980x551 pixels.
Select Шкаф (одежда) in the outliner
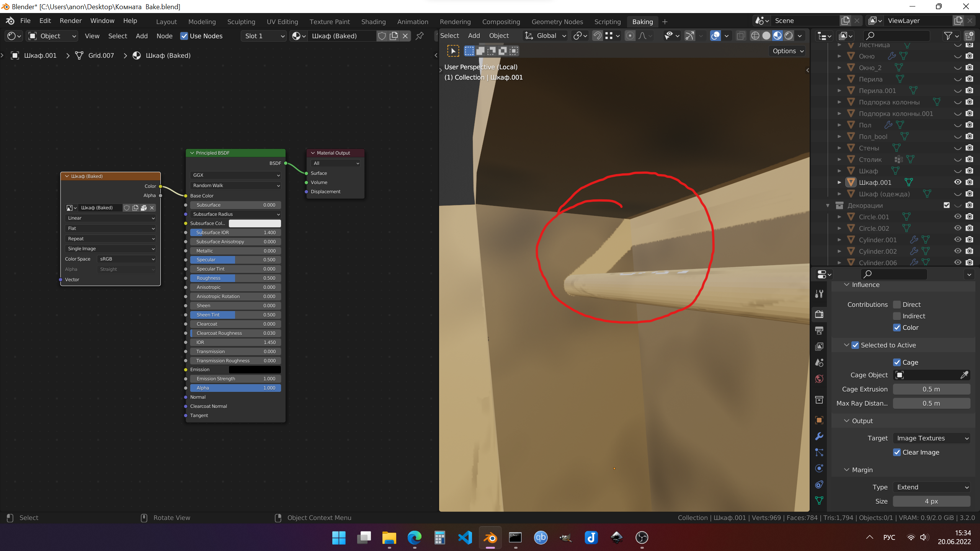pyautogui.click(x=884, y=194)
